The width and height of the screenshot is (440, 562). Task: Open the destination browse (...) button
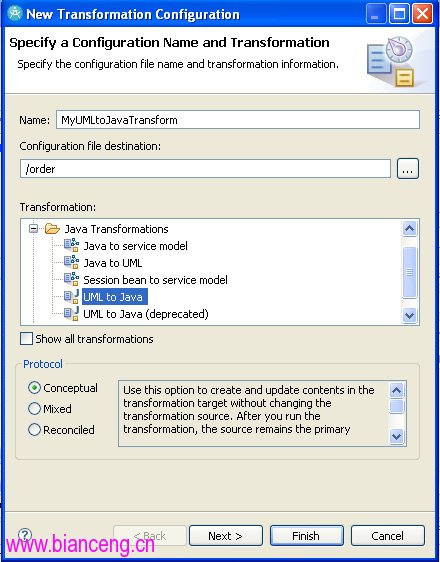[408, 168]
